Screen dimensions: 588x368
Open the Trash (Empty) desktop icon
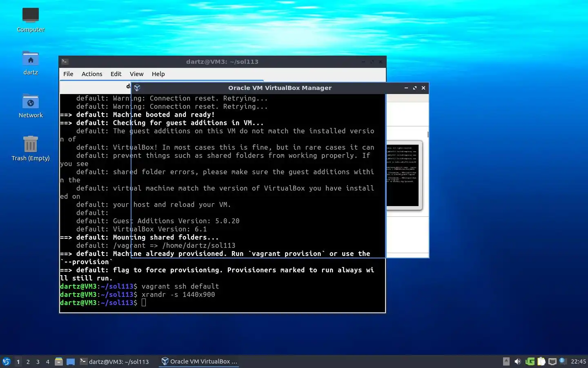coord(31,148)
